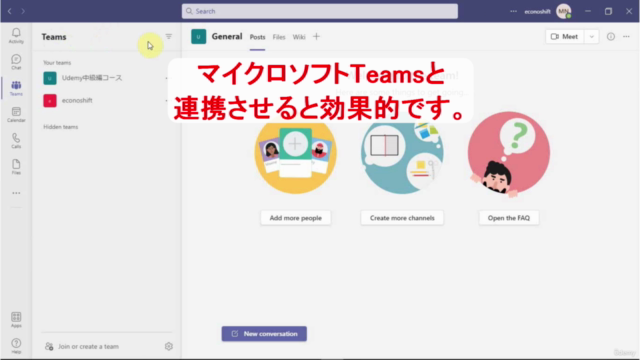The height and width of the screenshot is (360, 640).
Task: Open the Activity feed icon
Action: pos(16,36)
